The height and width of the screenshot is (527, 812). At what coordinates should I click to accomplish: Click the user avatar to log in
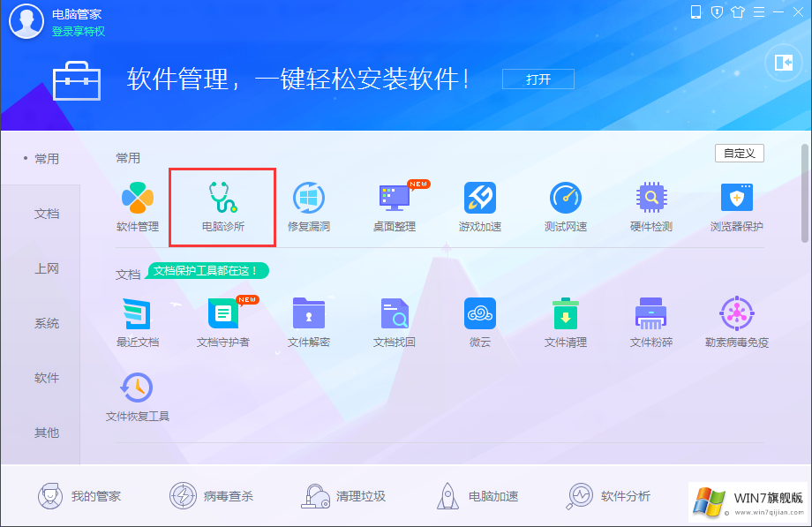click(x=26, y=21)
